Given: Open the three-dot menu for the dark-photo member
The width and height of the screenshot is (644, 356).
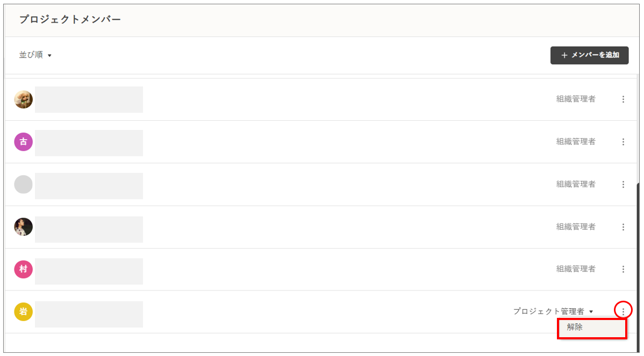Looking at the screenshot, I should (623, 227).
